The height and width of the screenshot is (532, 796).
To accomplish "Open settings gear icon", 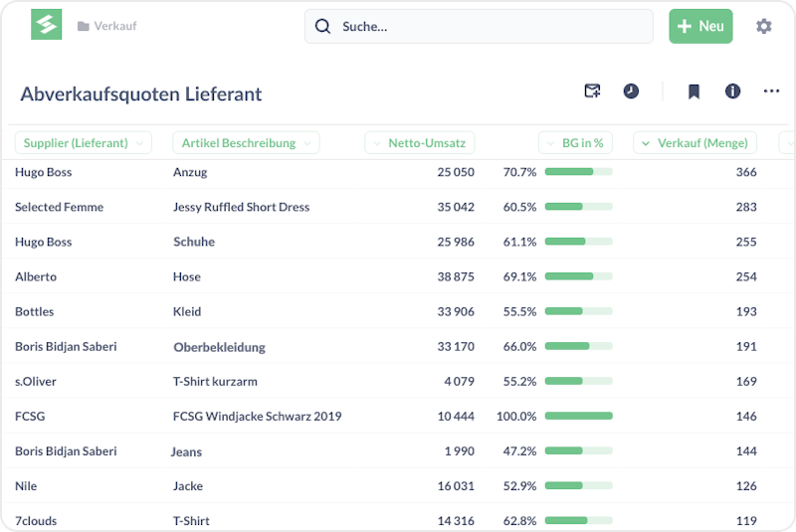I will [x=763, y=27].
